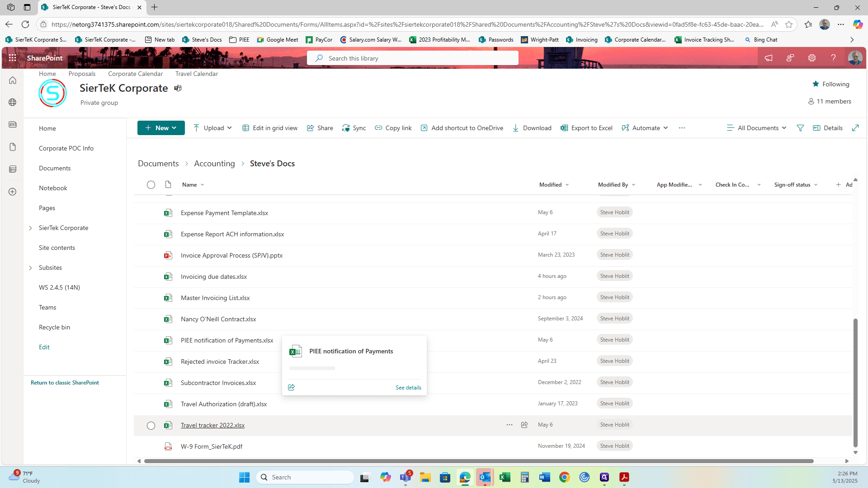Toggle the Details pane button
The height and width of the screenshot is (488, 868).
(828, 128)
